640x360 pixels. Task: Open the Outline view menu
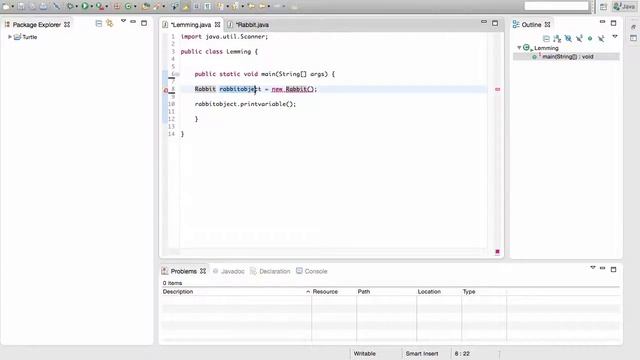615,36
